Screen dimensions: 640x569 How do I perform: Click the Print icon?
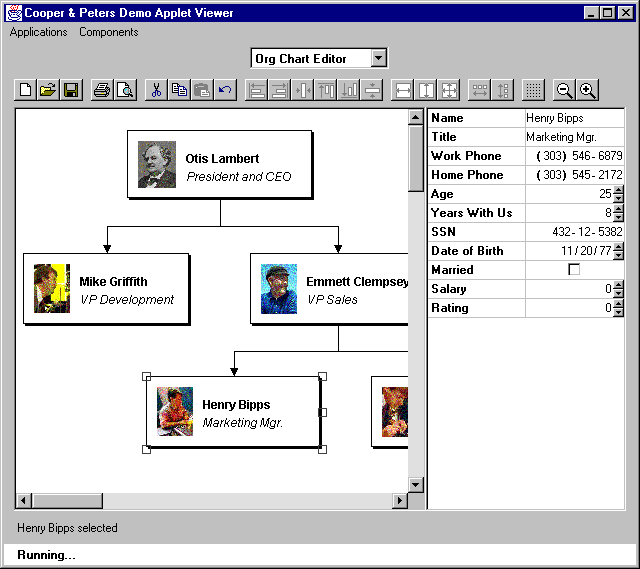[x=101, y=90]
